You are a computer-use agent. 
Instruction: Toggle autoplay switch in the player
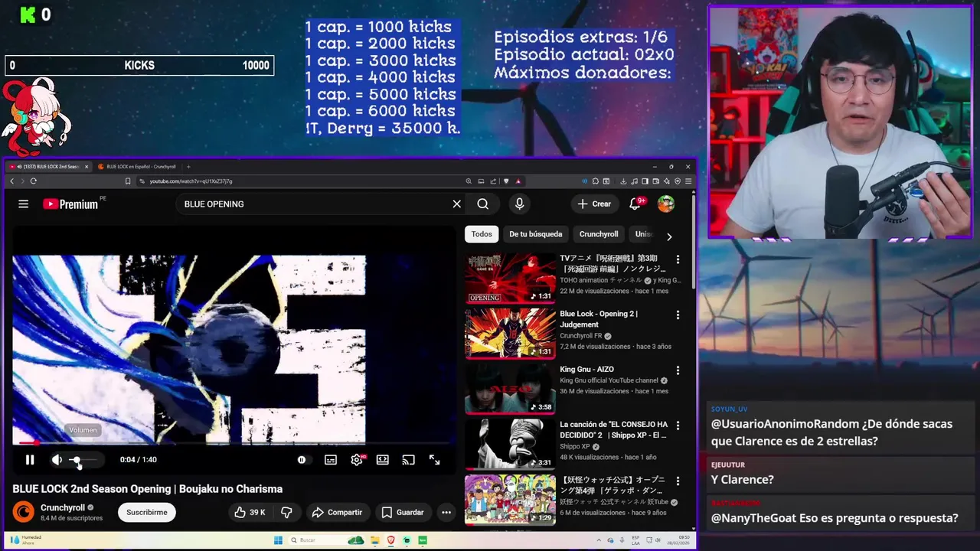pyautogui.click(x=303, y=460)
